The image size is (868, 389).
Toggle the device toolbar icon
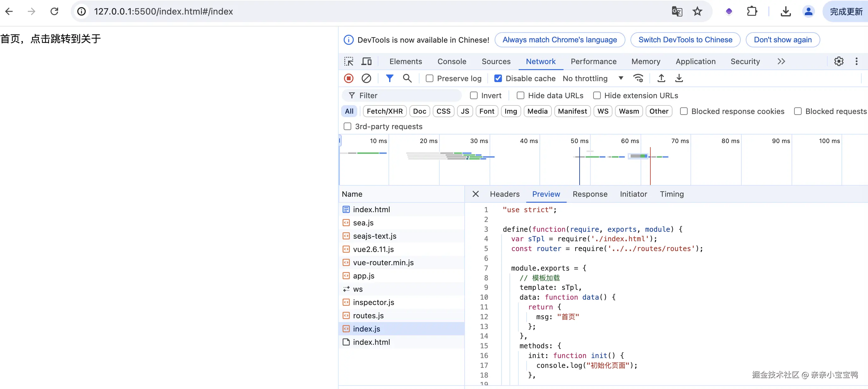[366, 61]
